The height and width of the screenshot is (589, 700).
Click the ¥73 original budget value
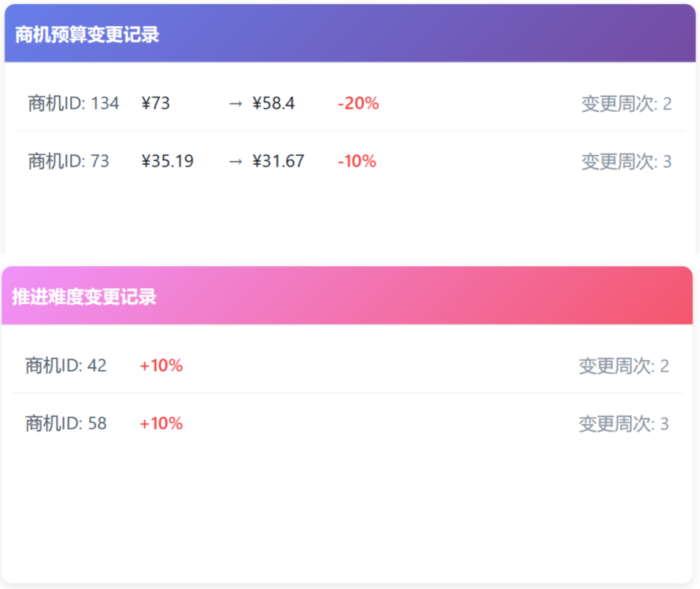(156, 103)
